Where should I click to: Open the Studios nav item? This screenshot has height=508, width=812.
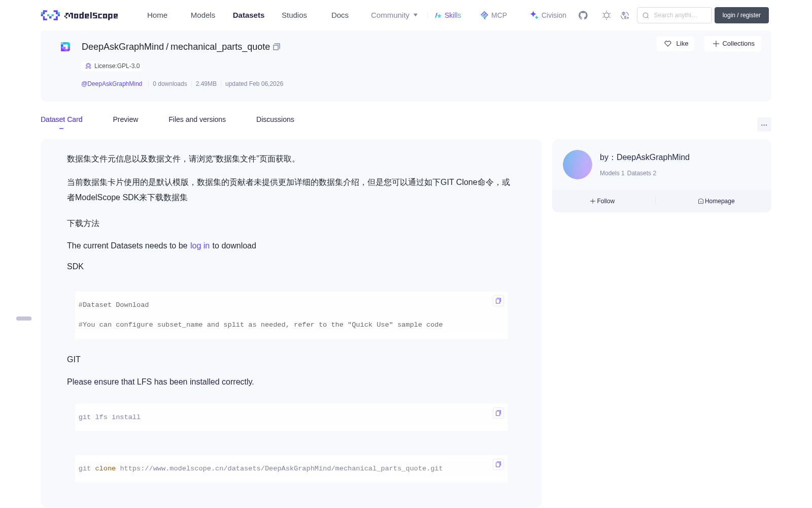tap(294, 15)
